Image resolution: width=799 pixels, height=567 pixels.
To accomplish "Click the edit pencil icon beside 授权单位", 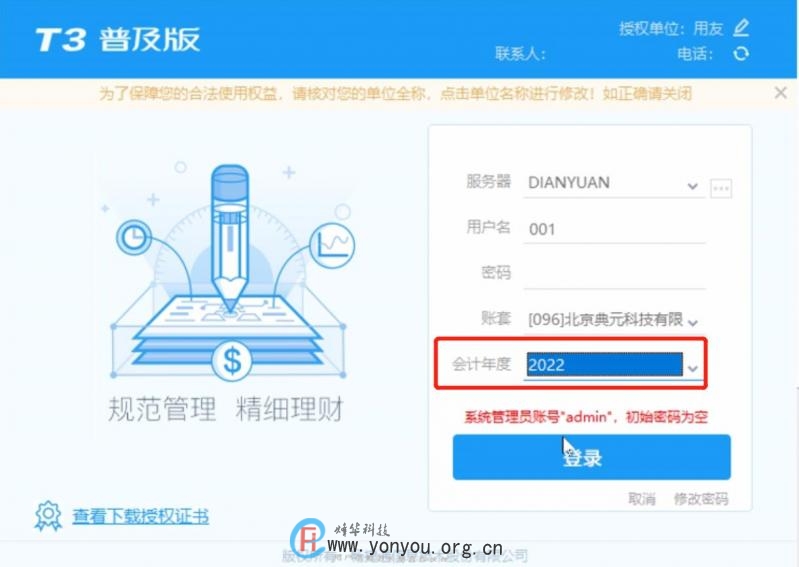I will pos(741,28).
